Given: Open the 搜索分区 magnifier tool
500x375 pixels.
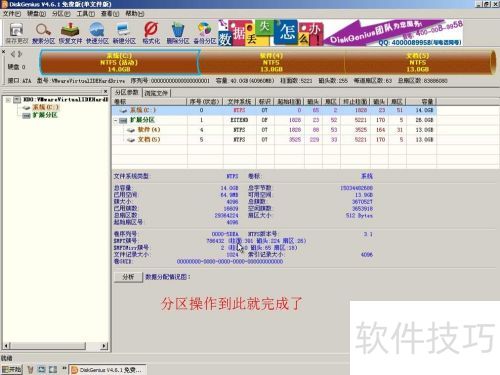Looking at the screenshot, I should coord(43,33).
